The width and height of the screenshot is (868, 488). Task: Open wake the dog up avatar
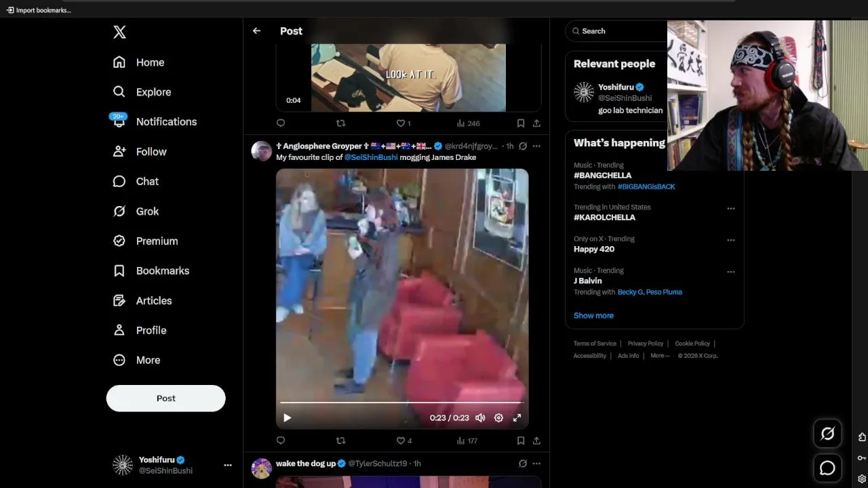click(x=262, y=468)
